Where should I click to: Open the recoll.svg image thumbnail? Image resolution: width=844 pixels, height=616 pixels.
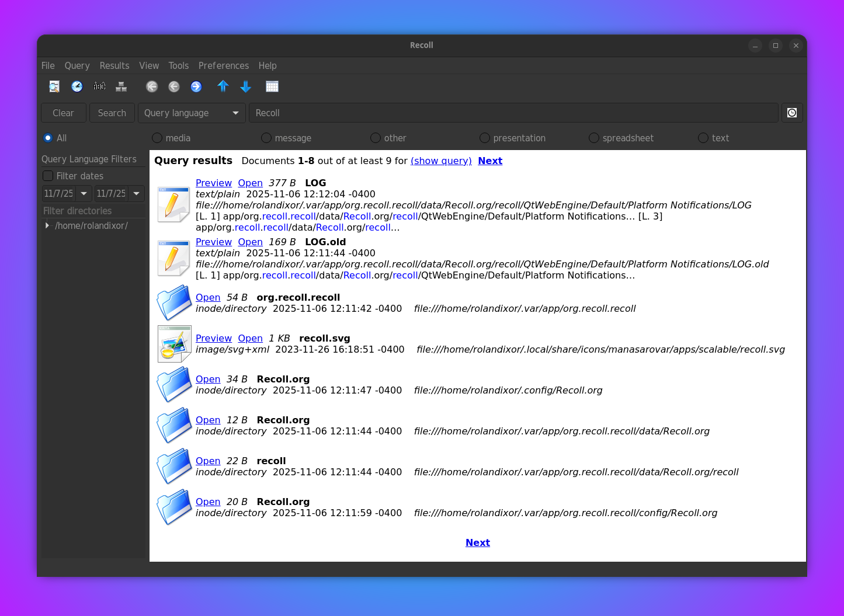[174, 344]
